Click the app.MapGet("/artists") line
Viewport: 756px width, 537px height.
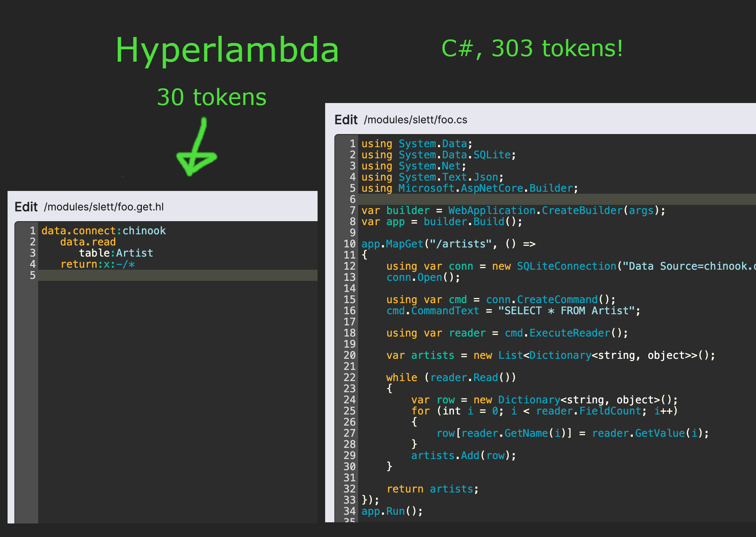click(x=447, y=244)
